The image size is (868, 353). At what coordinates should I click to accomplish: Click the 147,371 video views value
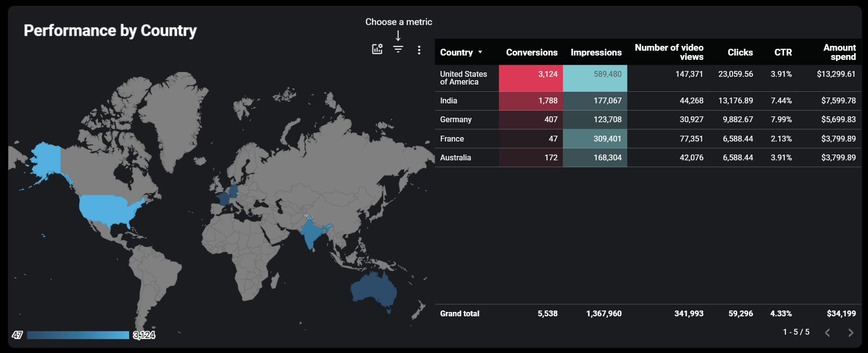pyautogui.click(x=689, y=74)
